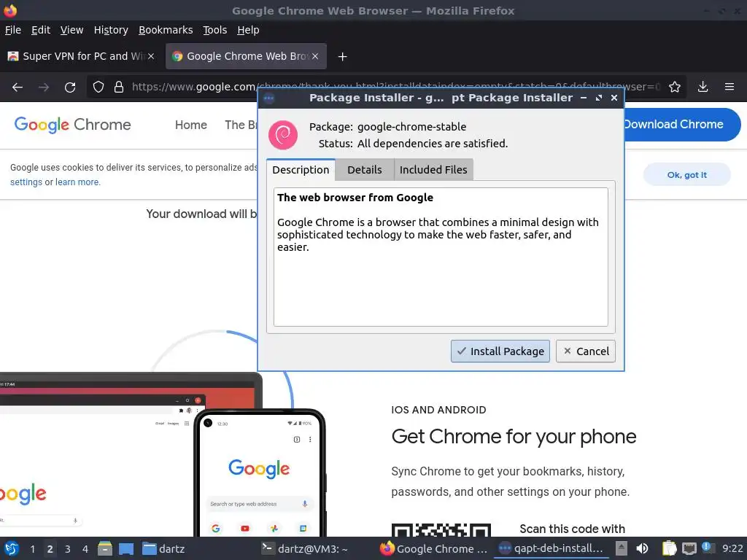
Task: Open the file manager launcher in the taskbar
Action: click(105, 549)
